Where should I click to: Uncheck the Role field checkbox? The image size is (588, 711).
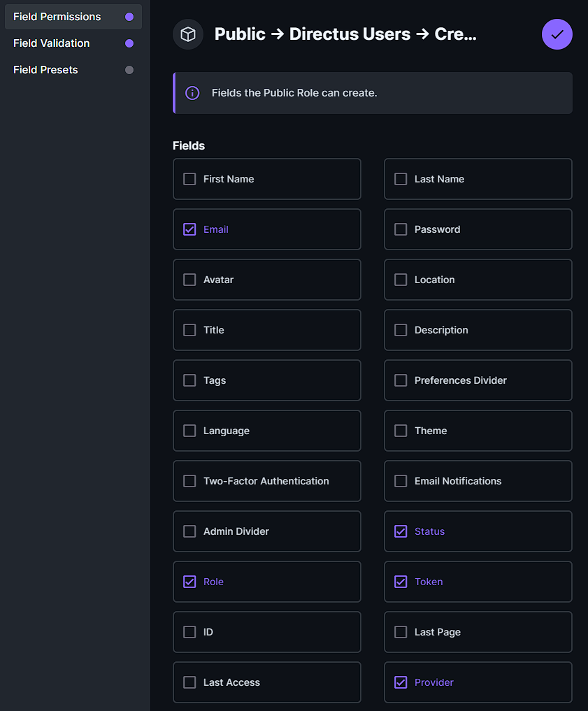pyautogui.click(x=189, y=582)
